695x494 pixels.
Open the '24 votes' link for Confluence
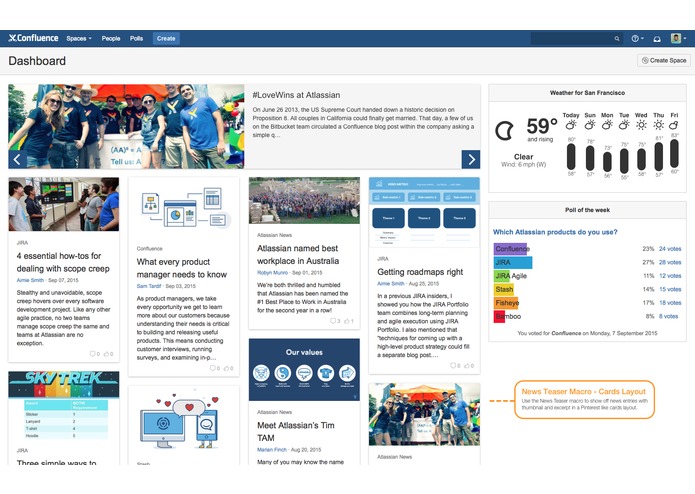point(670,249)
